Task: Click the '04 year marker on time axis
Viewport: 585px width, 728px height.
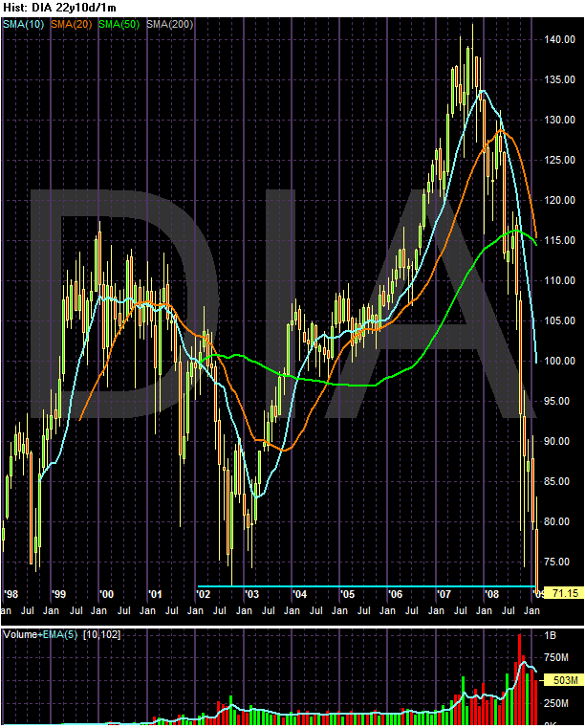Action: tap(299, 594)
